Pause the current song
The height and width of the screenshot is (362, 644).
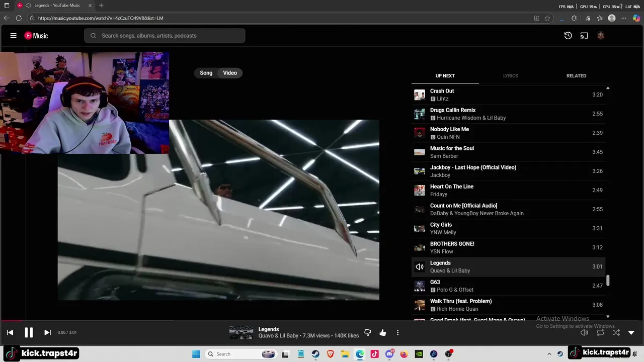pyautogui.click(x=29, y=332)
